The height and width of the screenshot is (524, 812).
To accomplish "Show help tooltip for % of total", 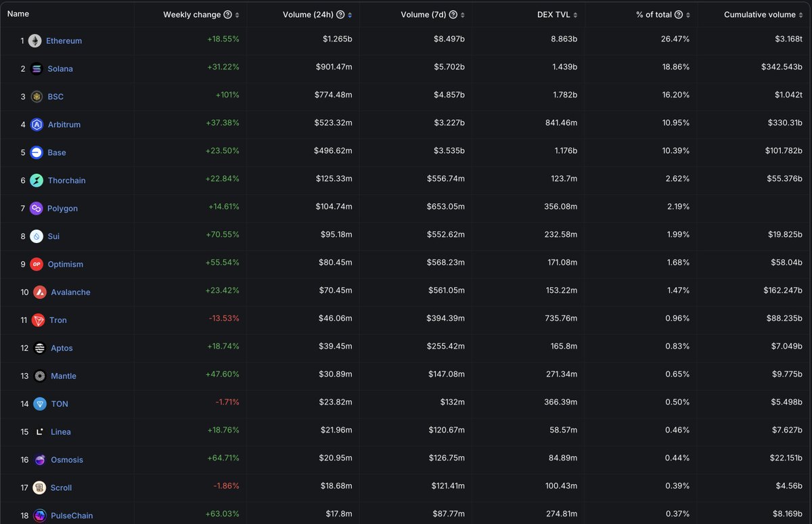I will point(679,15).
